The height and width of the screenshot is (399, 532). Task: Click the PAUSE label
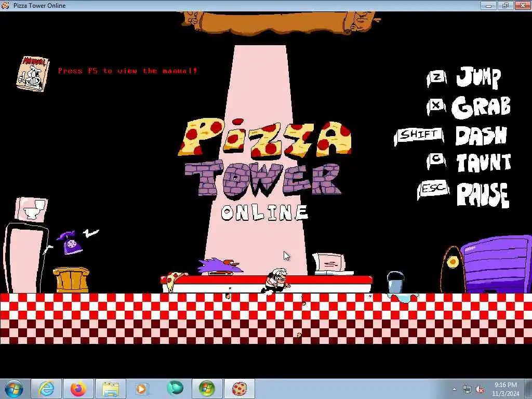483,194
